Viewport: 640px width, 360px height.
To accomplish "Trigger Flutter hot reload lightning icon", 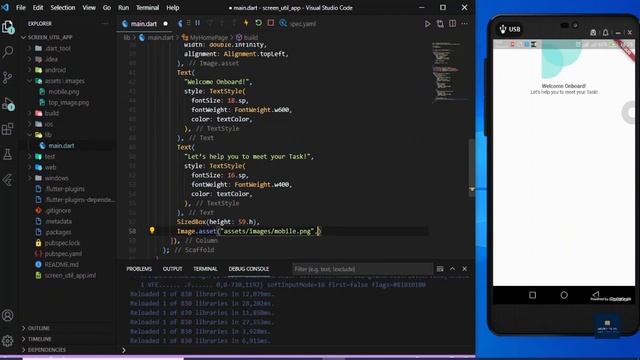I will [246, 23].
